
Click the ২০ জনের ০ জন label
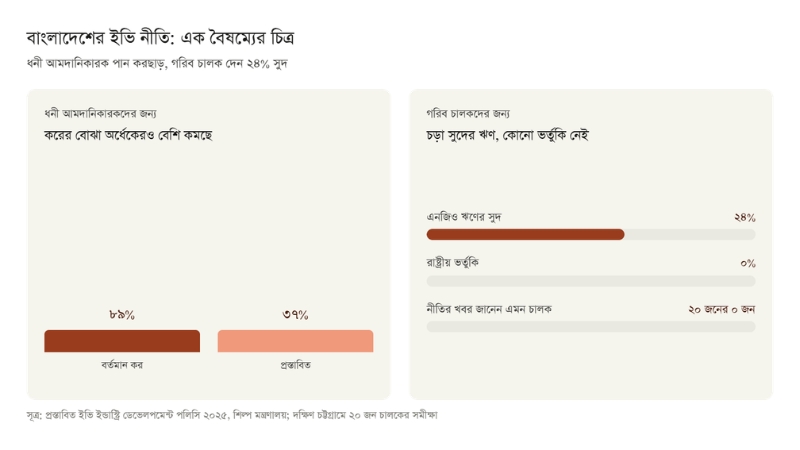click(x=721, y=309)
